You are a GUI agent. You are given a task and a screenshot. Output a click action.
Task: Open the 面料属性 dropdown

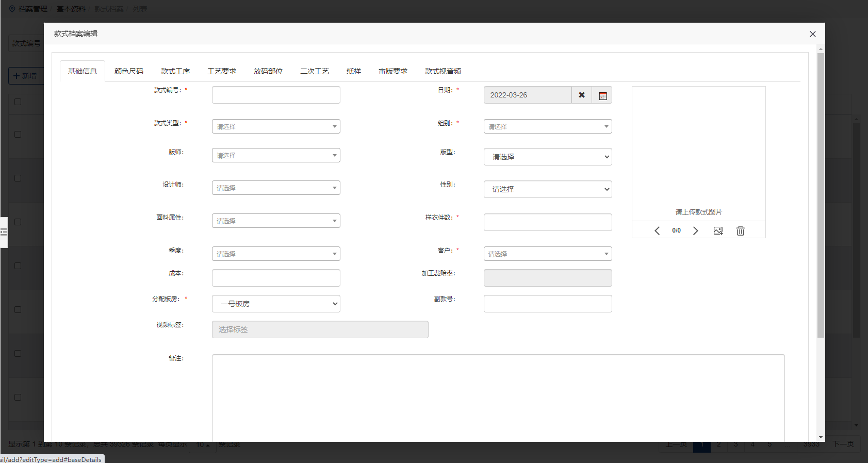tap(276, 221)
